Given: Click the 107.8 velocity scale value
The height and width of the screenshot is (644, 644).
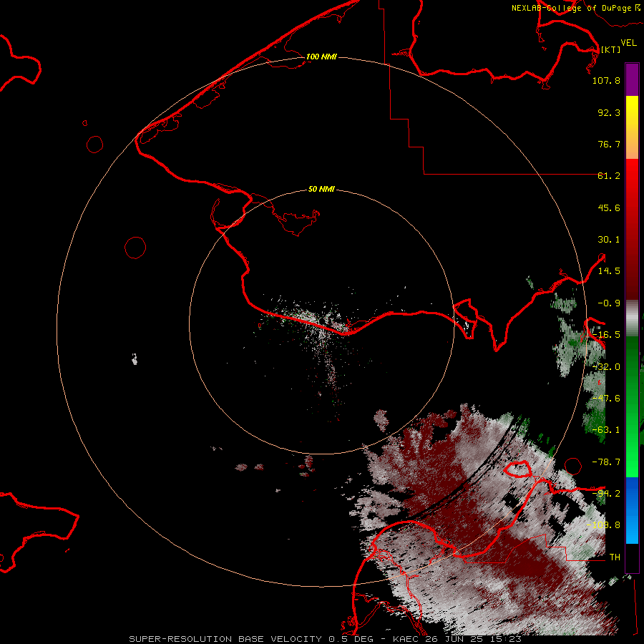Looking at the screenshot, I should [x=606, y=80].
